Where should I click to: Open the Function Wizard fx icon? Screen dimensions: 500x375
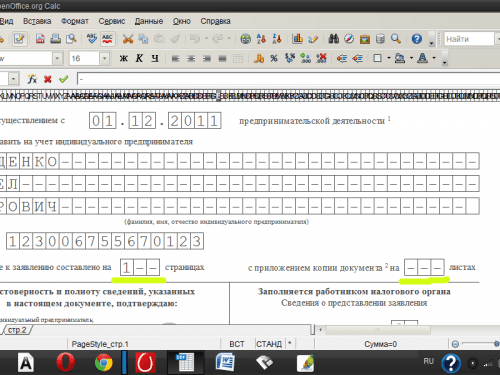pos(32,79)
